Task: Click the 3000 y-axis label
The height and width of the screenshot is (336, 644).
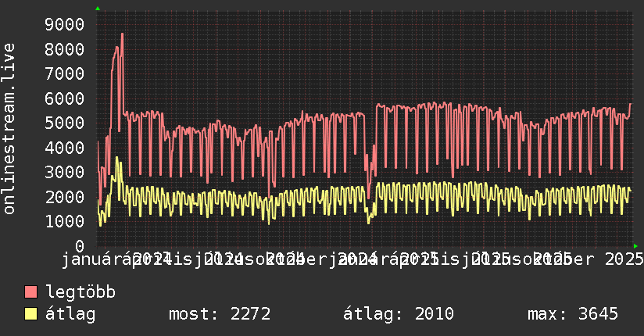Action: 65,172
